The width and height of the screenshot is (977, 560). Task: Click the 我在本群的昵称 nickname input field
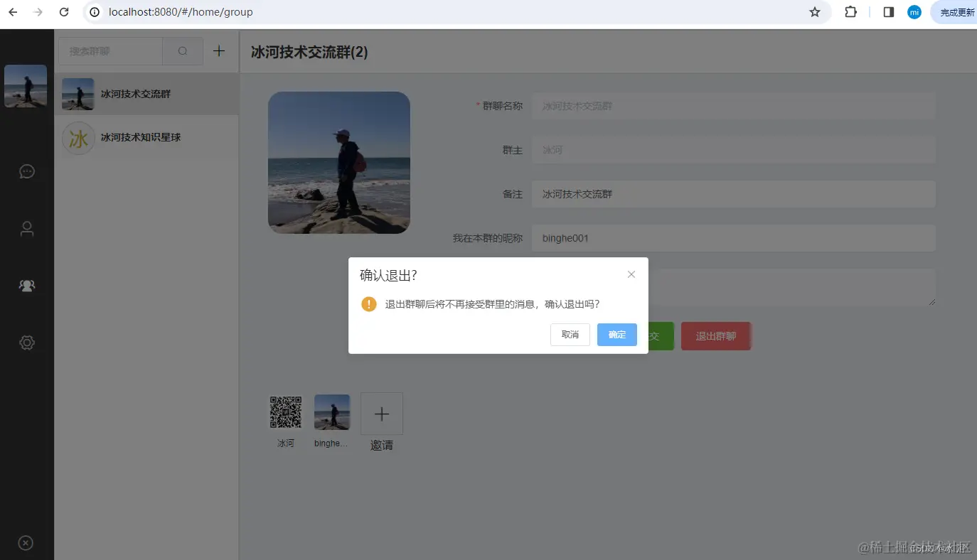click(732, 238)
